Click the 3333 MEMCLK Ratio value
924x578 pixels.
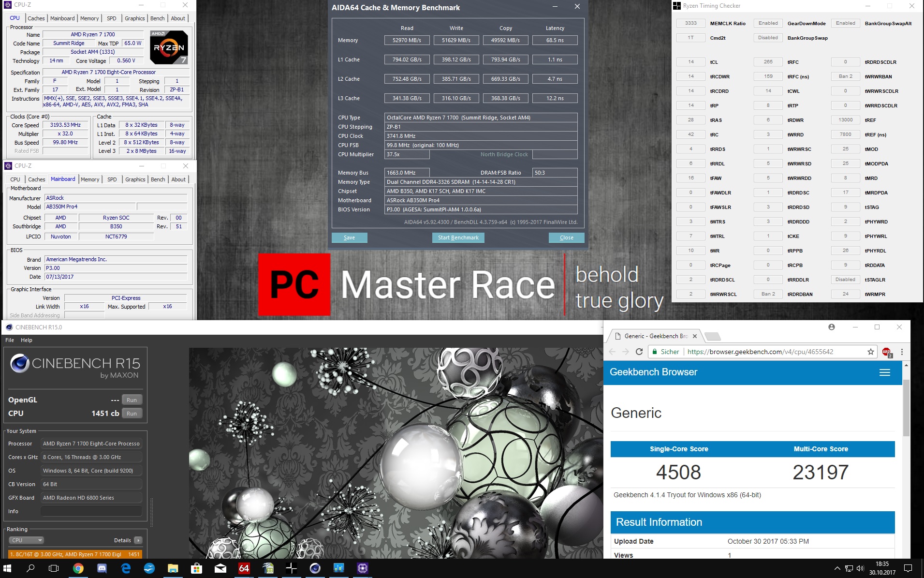(690, 23)
